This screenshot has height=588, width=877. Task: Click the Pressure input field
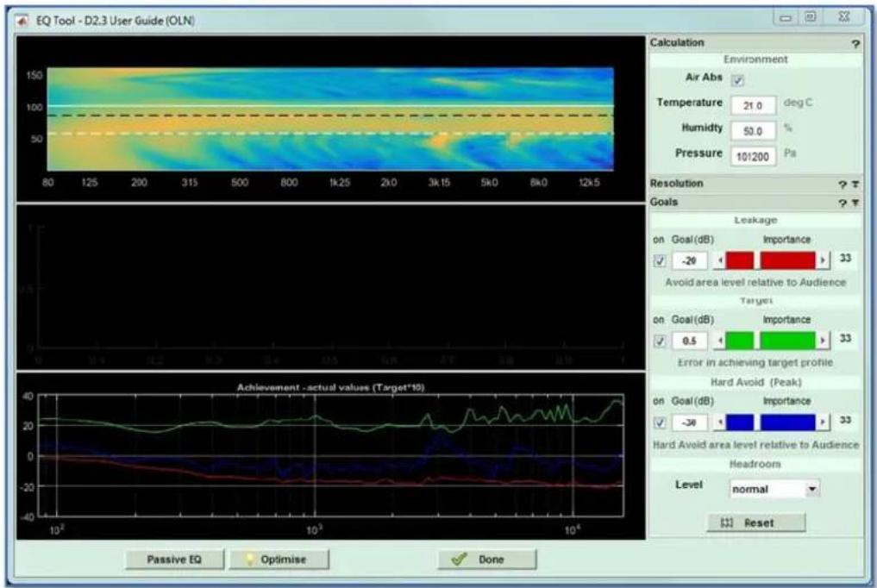point(753,157)
